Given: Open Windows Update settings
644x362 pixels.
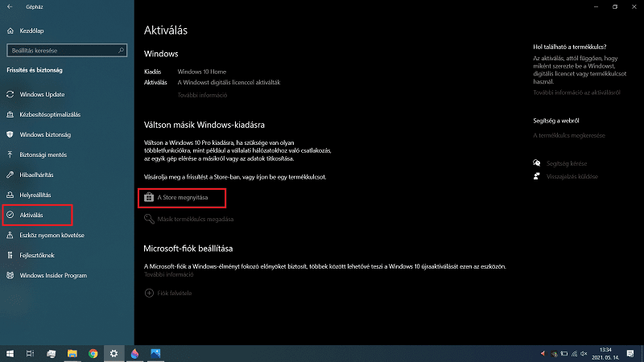Looking at the screenshot, I should 42,94.
